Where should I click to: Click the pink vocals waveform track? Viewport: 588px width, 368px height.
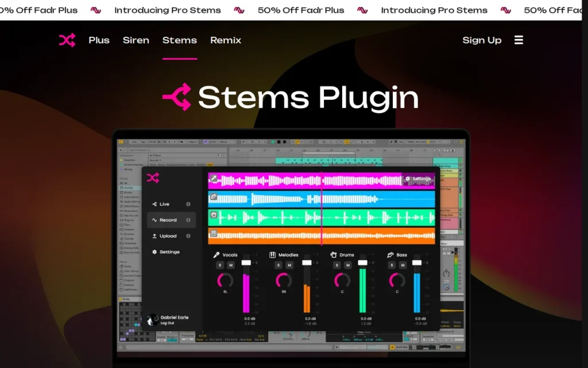click(322, 181)
